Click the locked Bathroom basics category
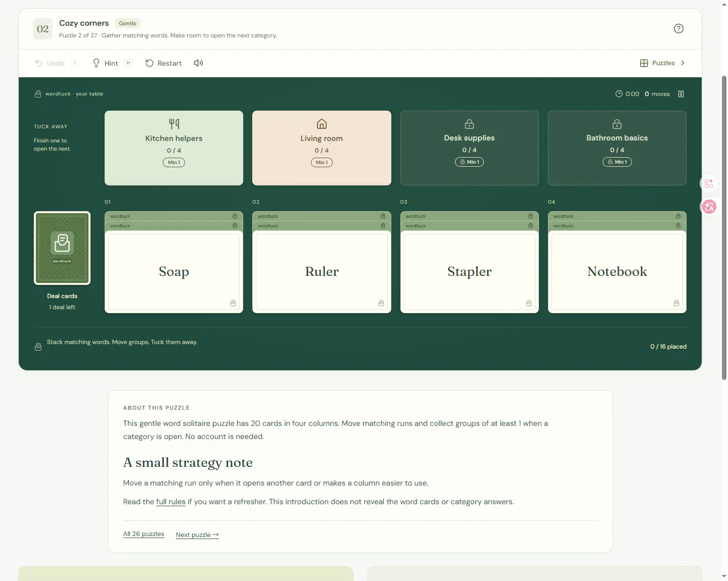 (x=617, y=148)
